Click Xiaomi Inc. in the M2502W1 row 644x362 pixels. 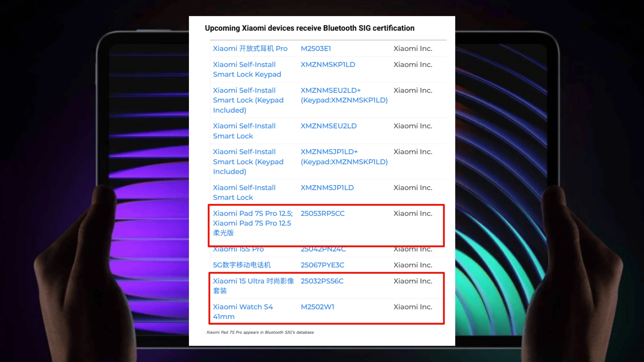[413, 307]
